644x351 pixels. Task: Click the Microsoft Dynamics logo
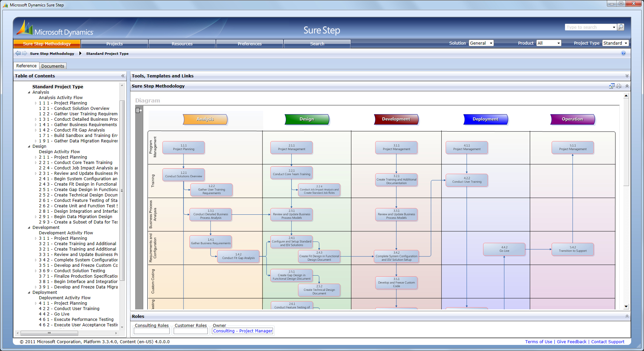click(55, 28)
